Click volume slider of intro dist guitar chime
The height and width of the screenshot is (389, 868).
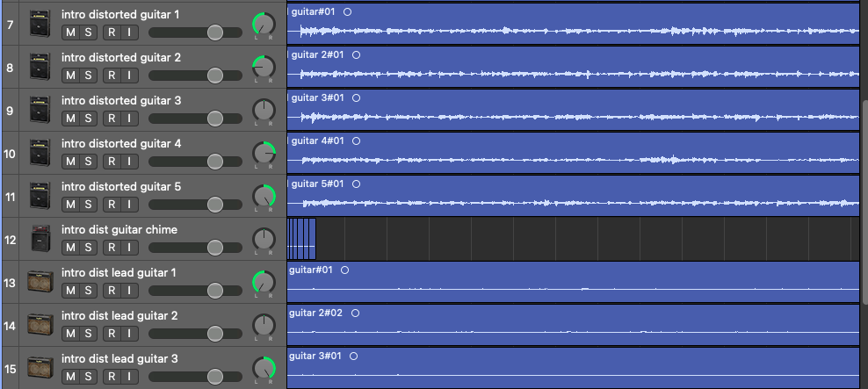coord(195,248)
